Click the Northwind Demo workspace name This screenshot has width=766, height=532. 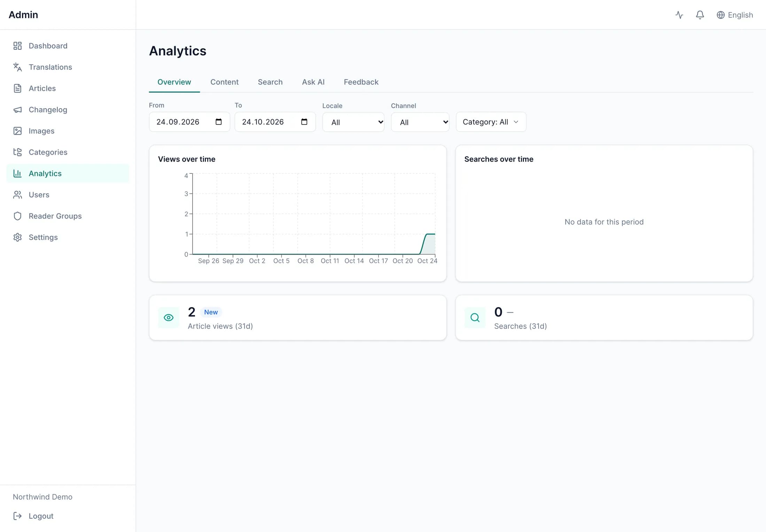[x=42, y=497]
